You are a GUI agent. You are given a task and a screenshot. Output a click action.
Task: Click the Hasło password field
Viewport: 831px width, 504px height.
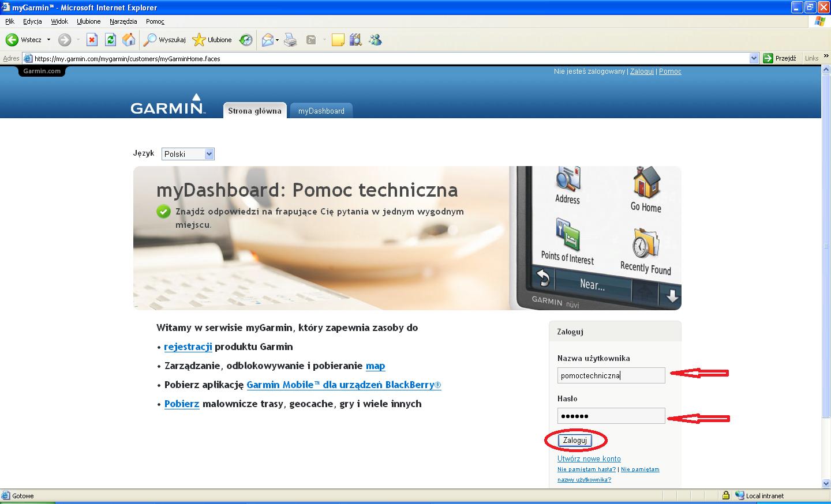[611, 416]
